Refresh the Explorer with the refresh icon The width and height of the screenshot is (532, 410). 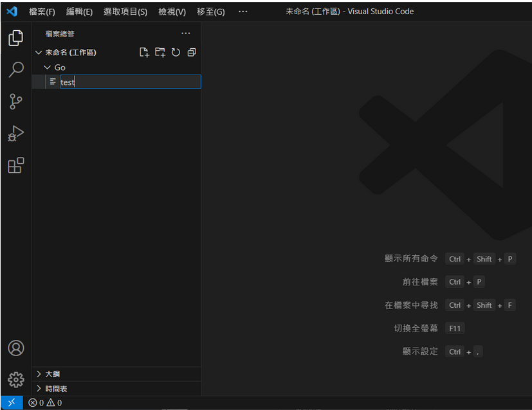point(176,52)
